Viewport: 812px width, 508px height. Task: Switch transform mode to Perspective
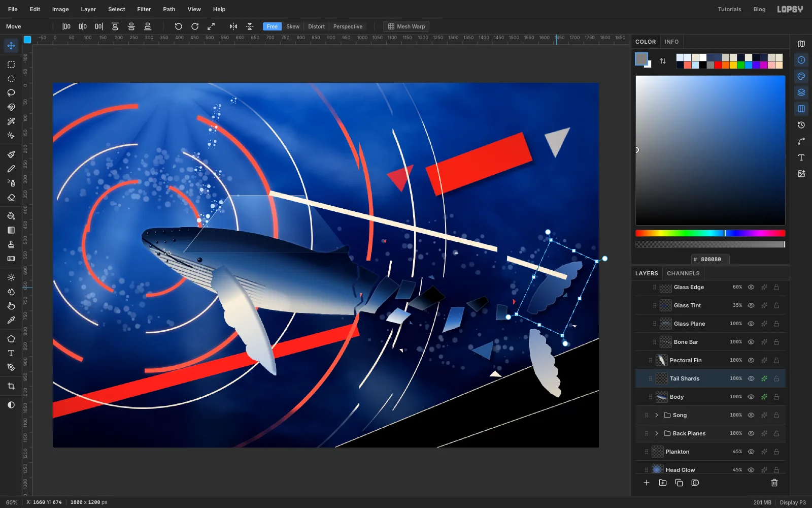tap(348, 26)
